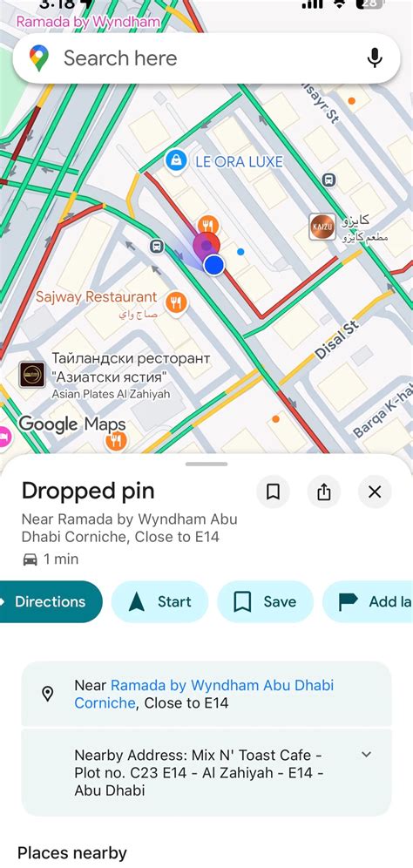Tap the Directions button

[x=51, y=601]
